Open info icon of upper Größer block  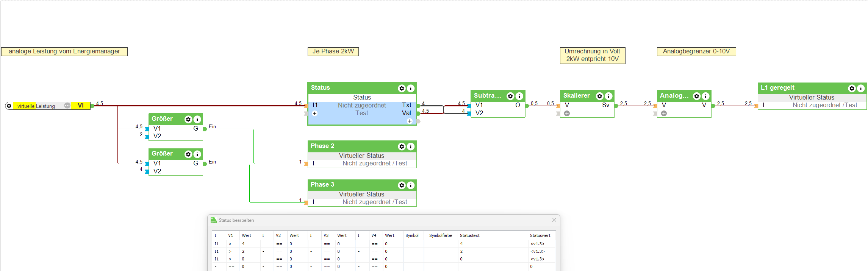pyautogui.click(x=197, y=119)
